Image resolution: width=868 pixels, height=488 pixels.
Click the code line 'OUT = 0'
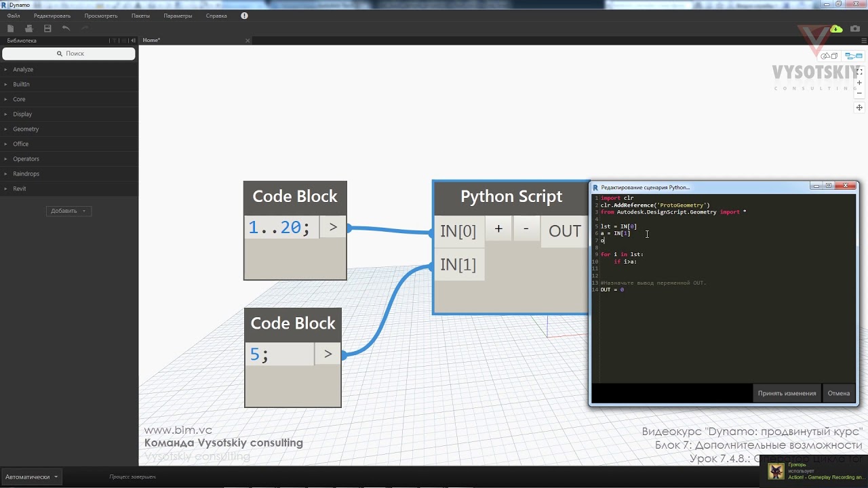tap(612, 290)
